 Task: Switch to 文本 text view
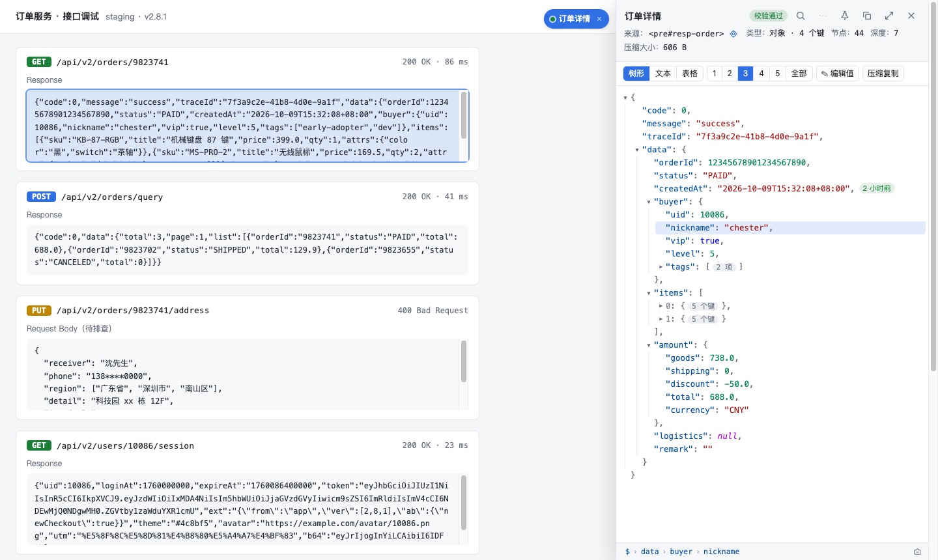(x=663, y=74)
